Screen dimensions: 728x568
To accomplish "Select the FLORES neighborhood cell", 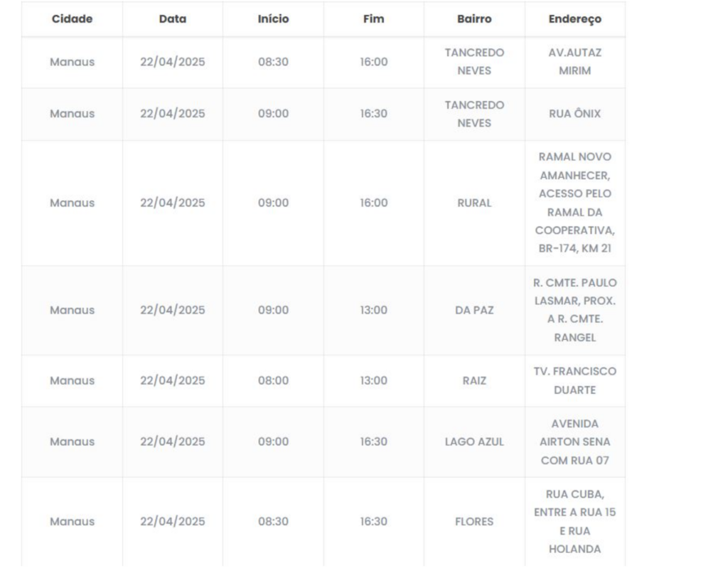I will 474,521.
